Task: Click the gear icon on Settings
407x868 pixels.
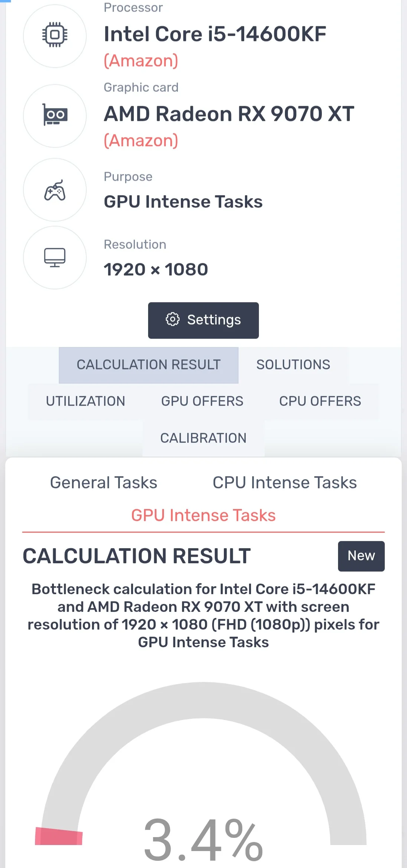Action: pos(173,319)
